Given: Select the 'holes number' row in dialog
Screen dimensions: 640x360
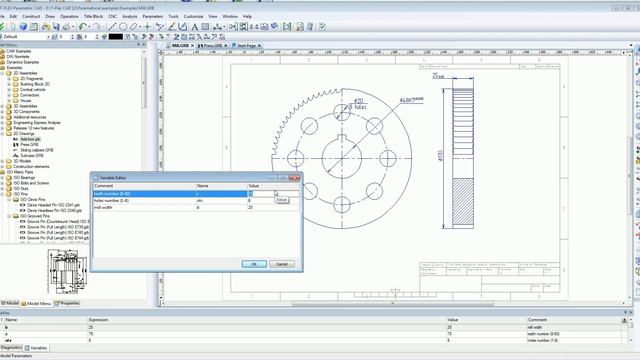Looking at the screenshot, I should (x=196, y=201).
